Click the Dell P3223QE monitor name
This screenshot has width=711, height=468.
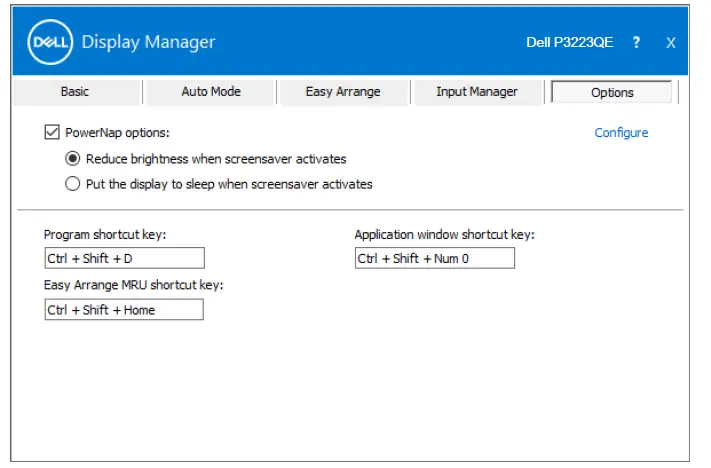[x=570, y=42]
